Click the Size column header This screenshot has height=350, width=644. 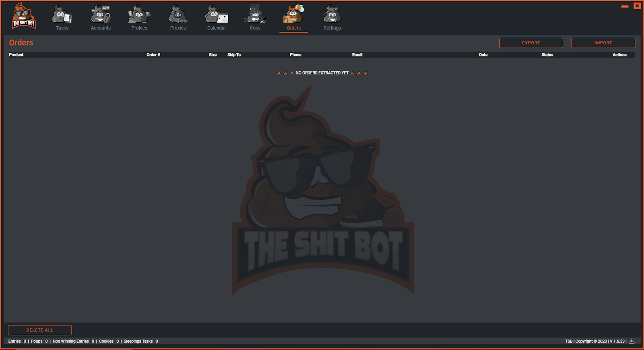click(x=213, y=55)
